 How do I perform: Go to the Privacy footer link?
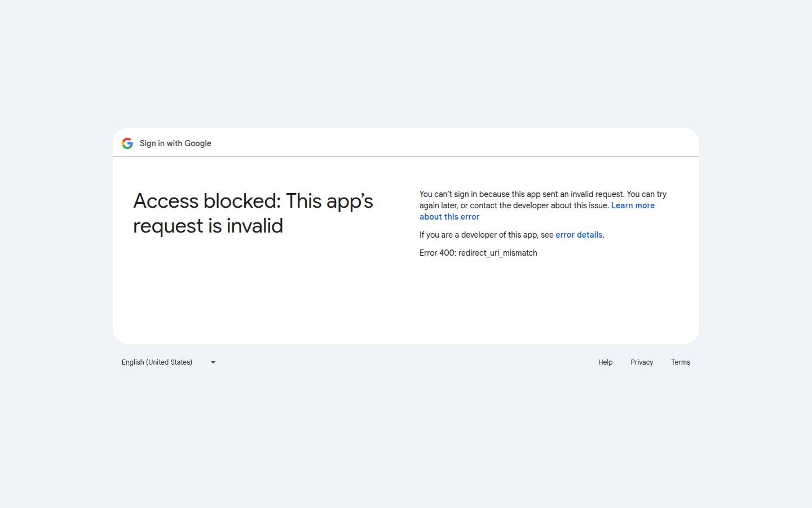click(642, 362)
